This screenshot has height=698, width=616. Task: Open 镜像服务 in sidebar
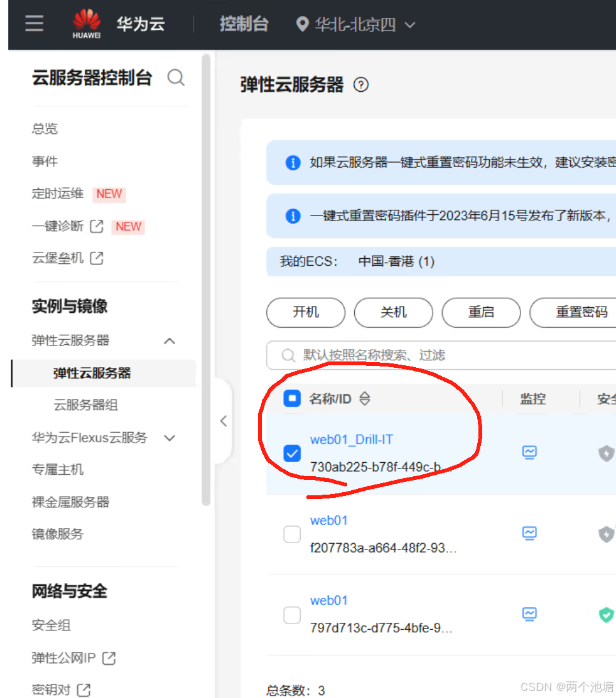click(58, 534)
